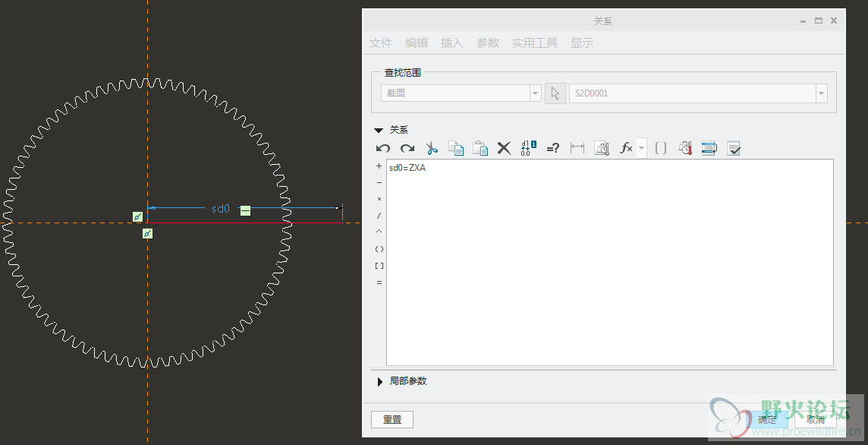
Task: Insert division slash operator
Action: point(379,215)
